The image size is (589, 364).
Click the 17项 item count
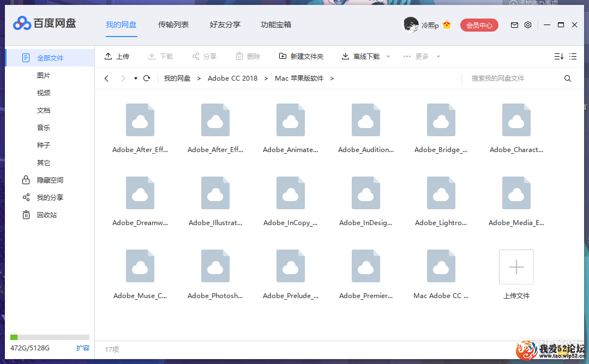(112, 349)
